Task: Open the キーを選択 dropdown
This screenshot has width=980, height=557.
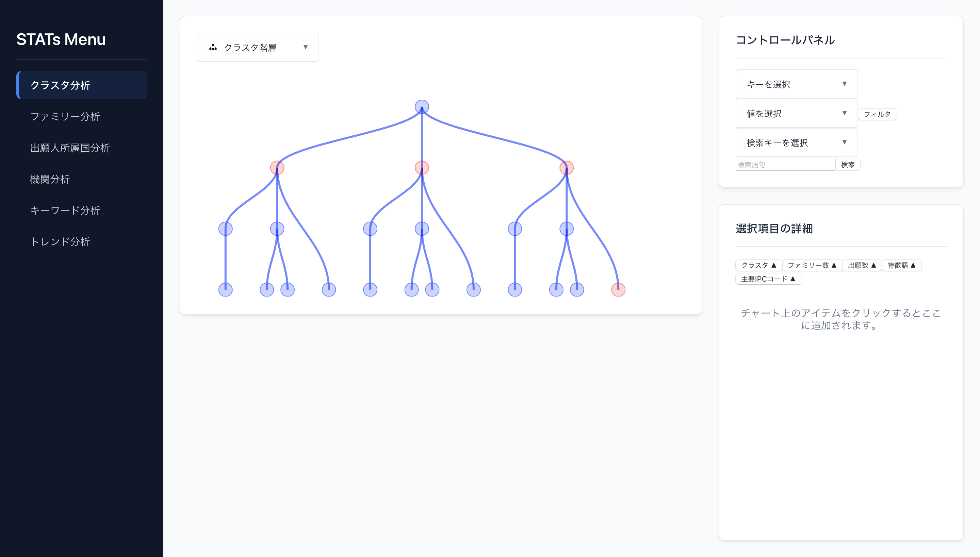Action: pyautogui.click(x=796, y=84)
